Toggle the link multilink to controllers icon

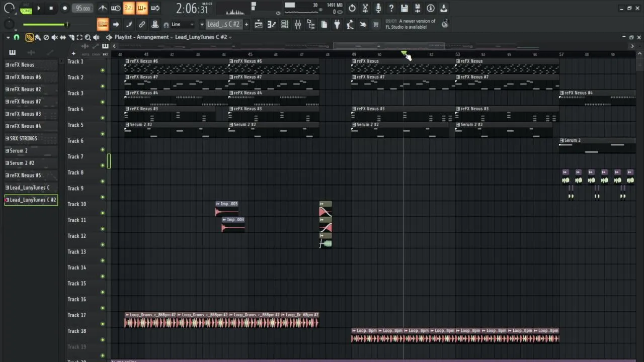point(142,24)
